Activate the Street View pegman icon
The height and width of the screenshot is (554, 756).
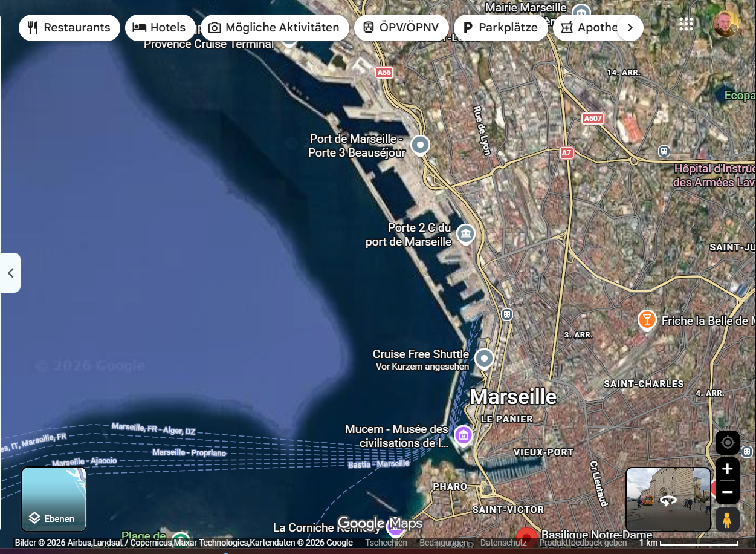click(728, 520)
